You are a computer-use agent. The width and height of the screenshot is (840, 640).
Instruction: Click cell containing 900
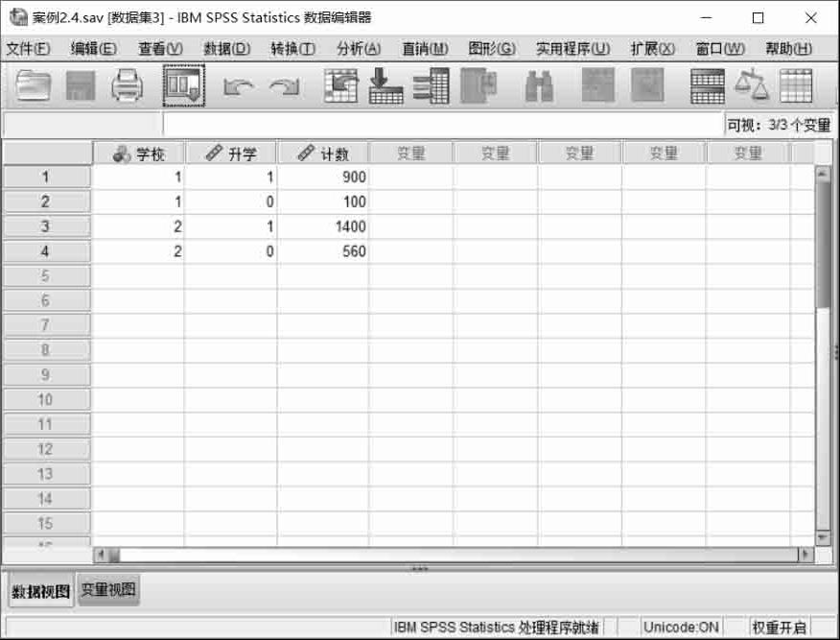tap(323, 177)
